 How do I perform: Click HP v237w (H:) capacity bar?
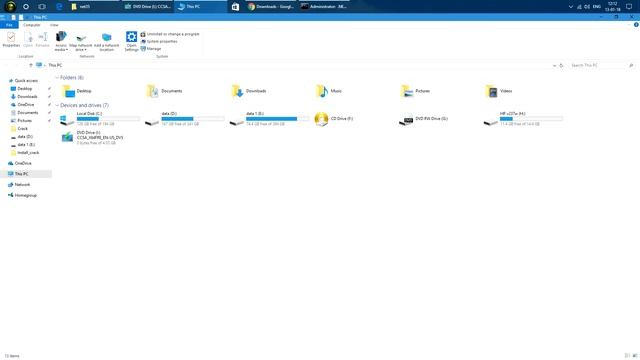(x=531, y=119)
